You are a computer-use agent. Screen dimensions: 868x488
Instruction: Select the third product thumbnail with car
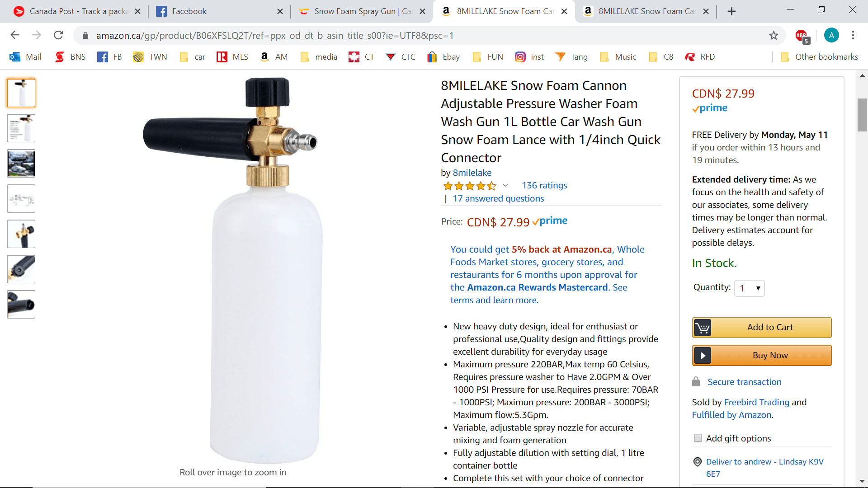pyautogui.click(x=21, y=164)
